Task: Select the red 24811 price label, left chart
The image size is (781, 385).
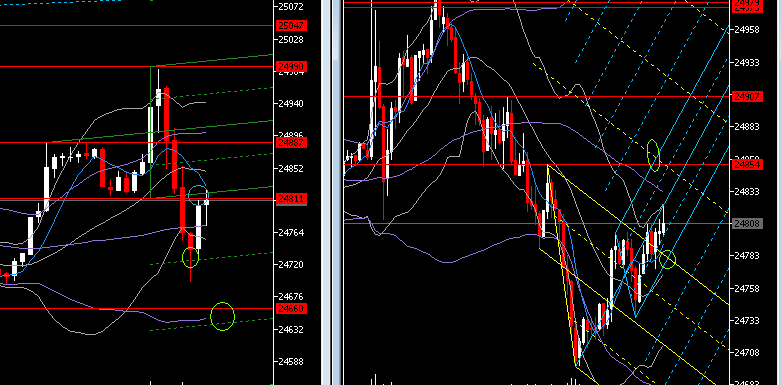Action: [x=291, y=199]
